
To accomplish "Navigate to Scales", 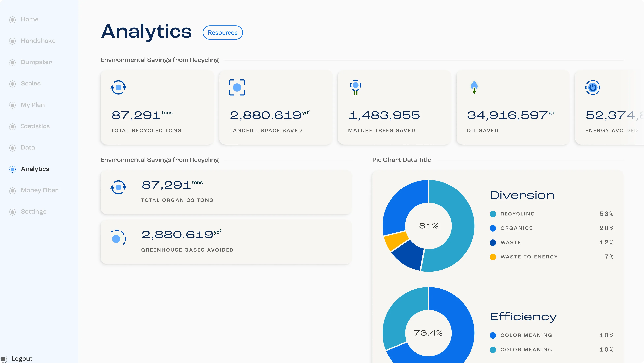I will click(x=31, y=83).
